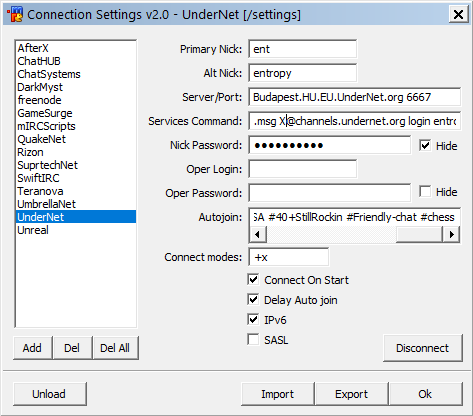Toggle IPv6 checkbox
This screenshot has width=473, height=416.
[x=253, y=320]
